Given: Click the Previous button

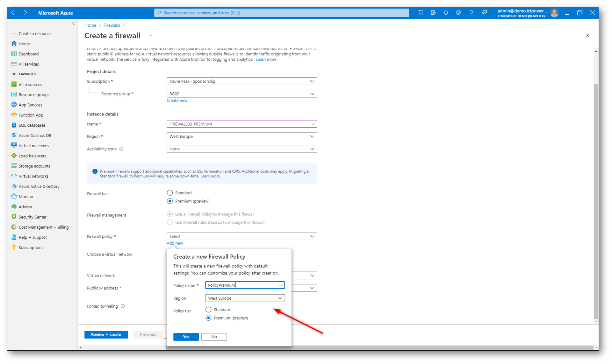Looking at the screenshot, I should coord(148,334).
